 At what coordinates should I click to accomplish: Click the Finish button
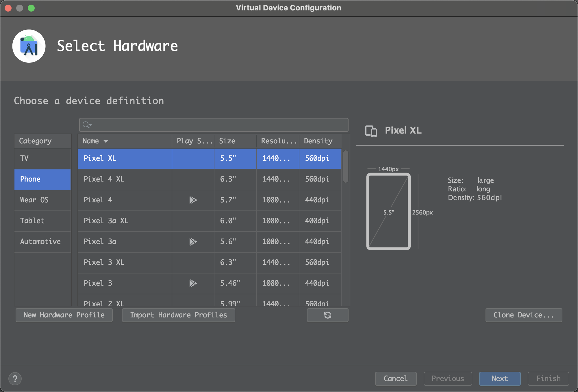click(548, 379)
